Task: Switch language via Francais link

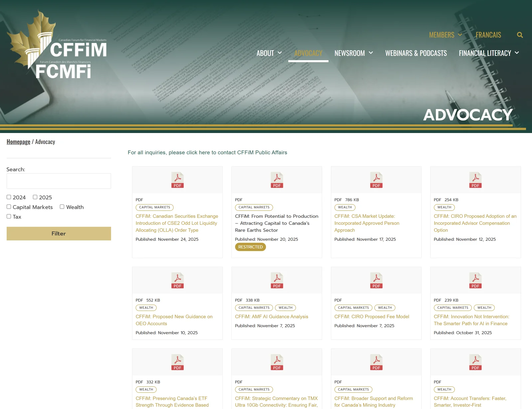Action: [x=488, y=35]
